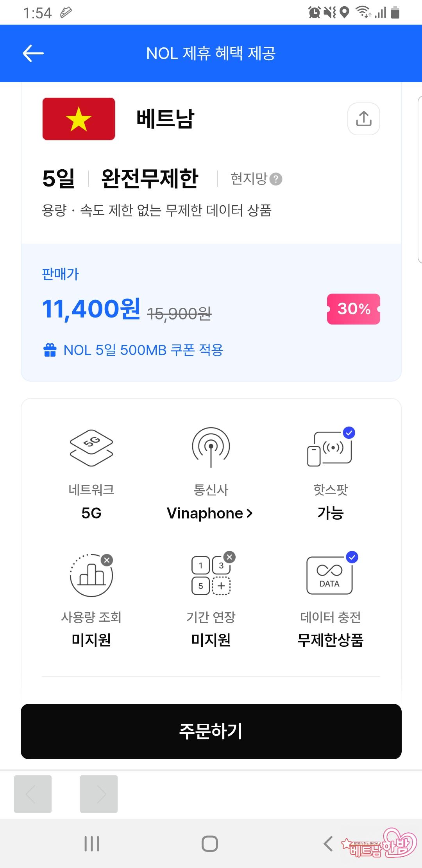The width and height of the screenshot is (422, 868).
Task: Tap the share icon next to 베트남
Action: (x=363, y=119)
